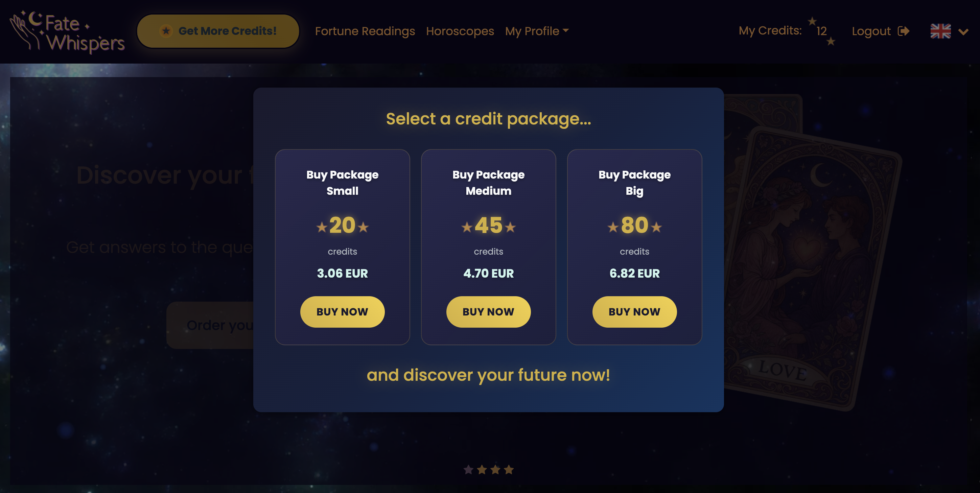Go to the Horoscopes section
The height and width of the screenshot is (493, 980).
460,31
